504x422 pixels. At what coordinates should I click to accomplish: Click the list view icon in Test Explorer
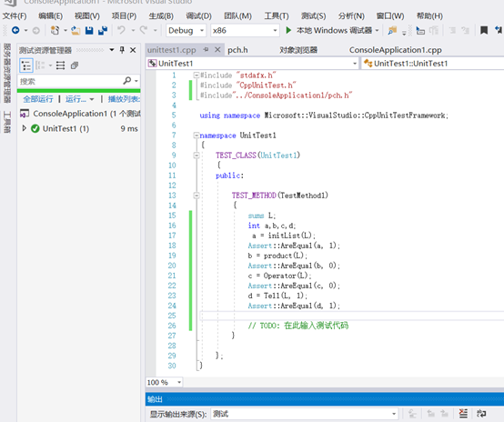click(60, 65)
